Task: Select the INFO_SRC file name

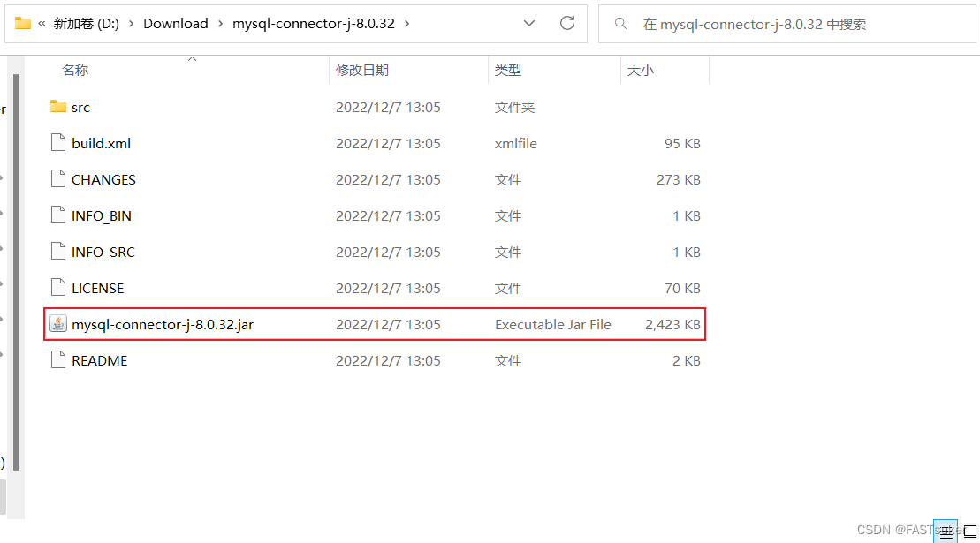Action: pyautogui.click(x=103, y=253)
